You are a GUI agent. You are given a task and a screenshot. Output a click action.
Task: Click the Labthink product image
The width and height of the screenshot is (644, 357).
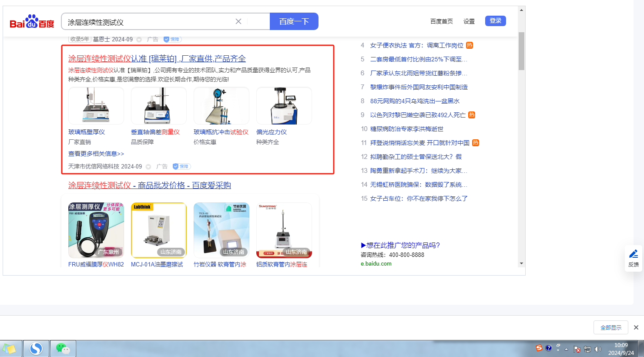tap(159, 230)
